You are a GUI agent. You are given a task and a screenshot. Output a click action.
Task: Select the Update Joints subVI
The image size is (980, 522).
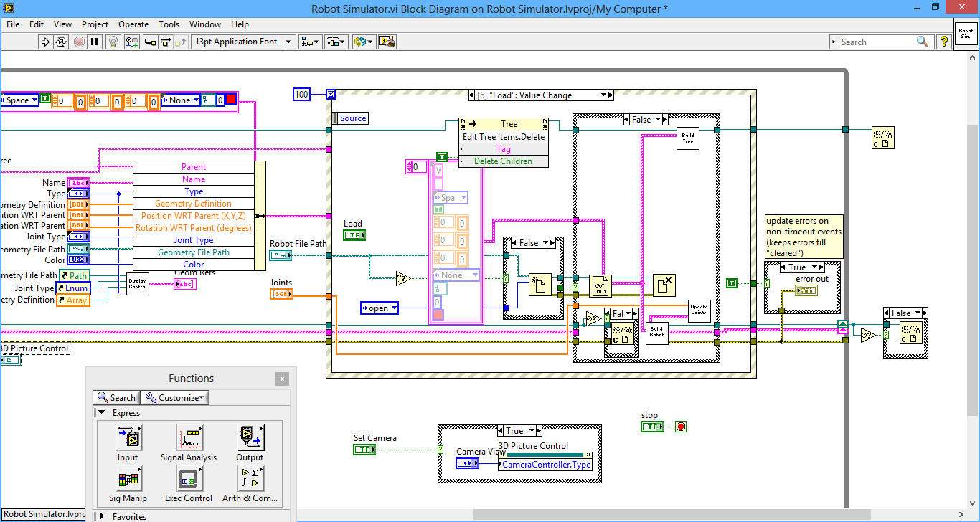(x=699, y=310)
